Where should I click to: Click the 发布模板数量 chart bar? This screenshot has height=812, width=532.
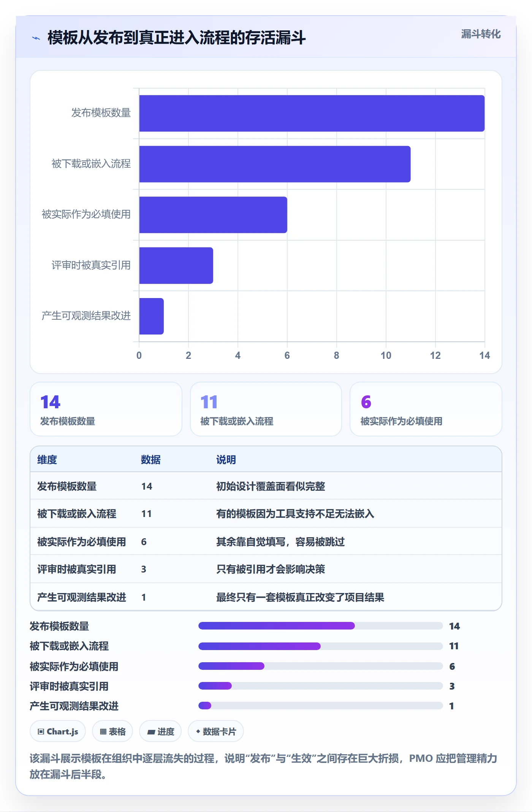pyautogui.click(x=312, y=113)
